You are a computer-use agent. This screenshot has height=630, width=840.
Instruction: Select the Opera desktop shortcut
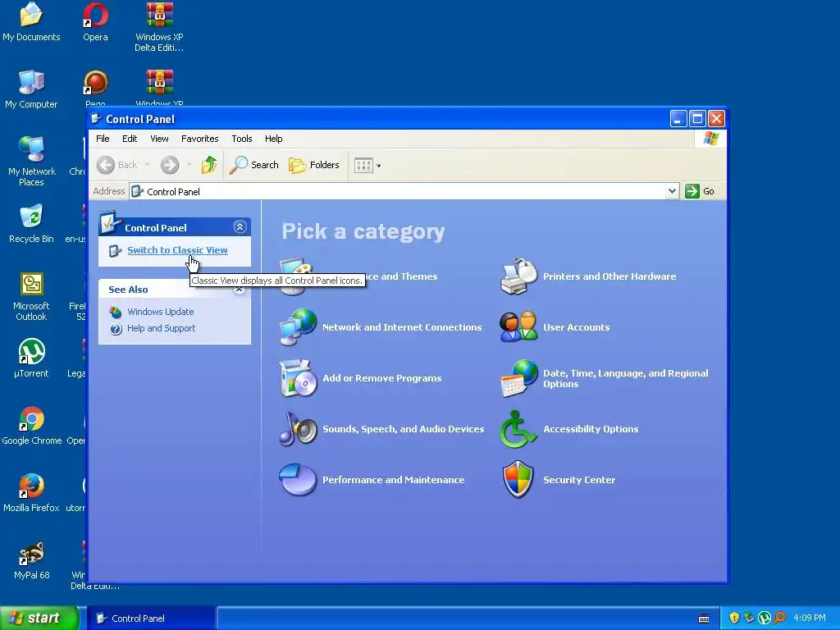click(x=95, y=22)
